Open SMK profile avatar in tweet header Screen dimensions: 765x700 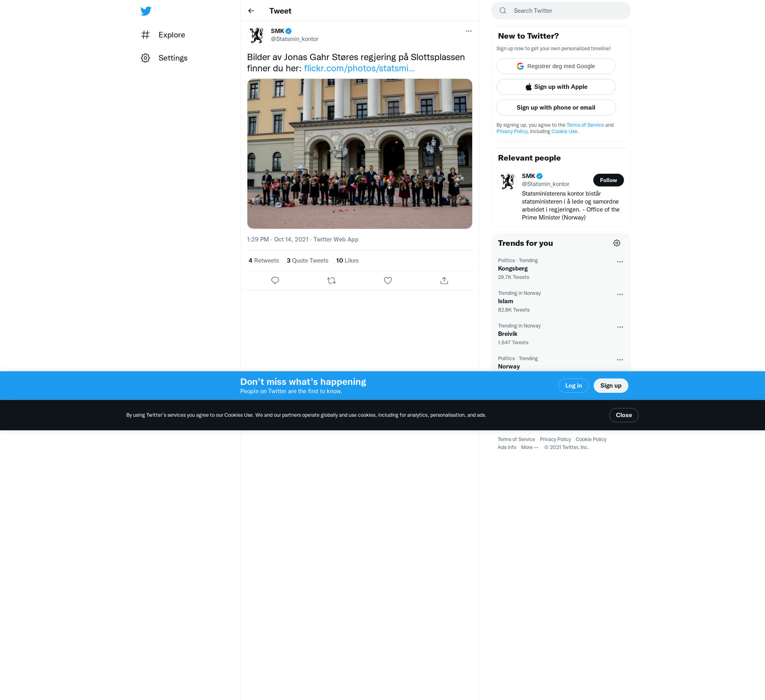coord(257,35)
